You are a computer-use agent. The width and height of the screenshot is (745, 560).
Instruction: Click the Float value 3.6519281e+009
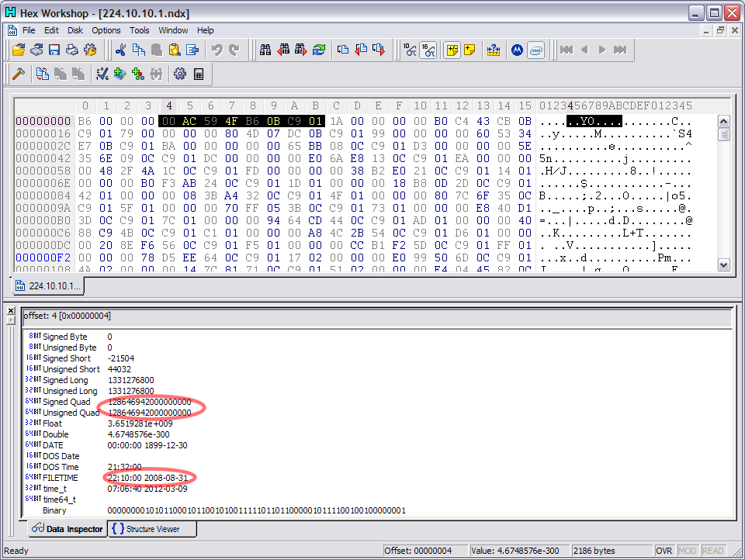[140, 423]
